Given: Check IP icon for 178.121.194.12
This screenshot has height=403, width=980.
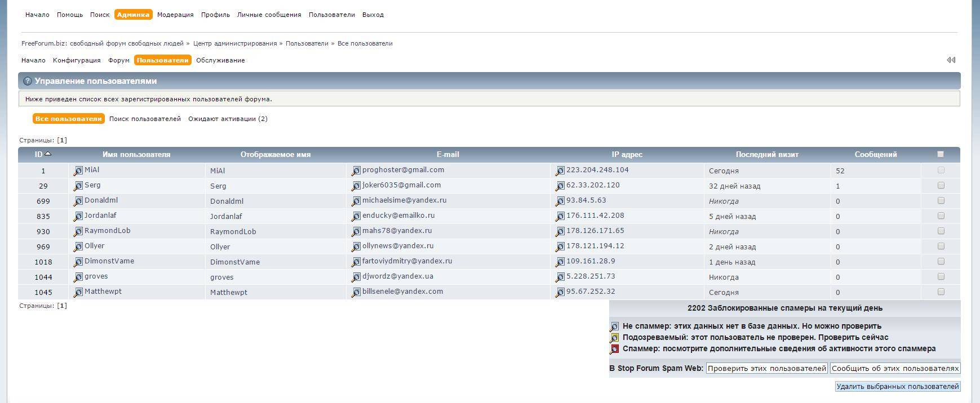Looking at the screenshot, I should point(560,247).
